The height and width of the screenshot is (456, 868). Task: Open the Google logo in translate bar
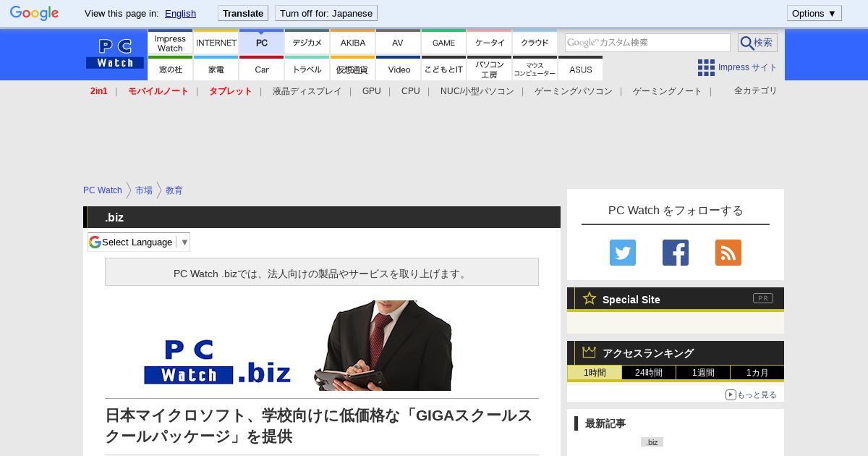pyautogui.click(x=34, y=13)
